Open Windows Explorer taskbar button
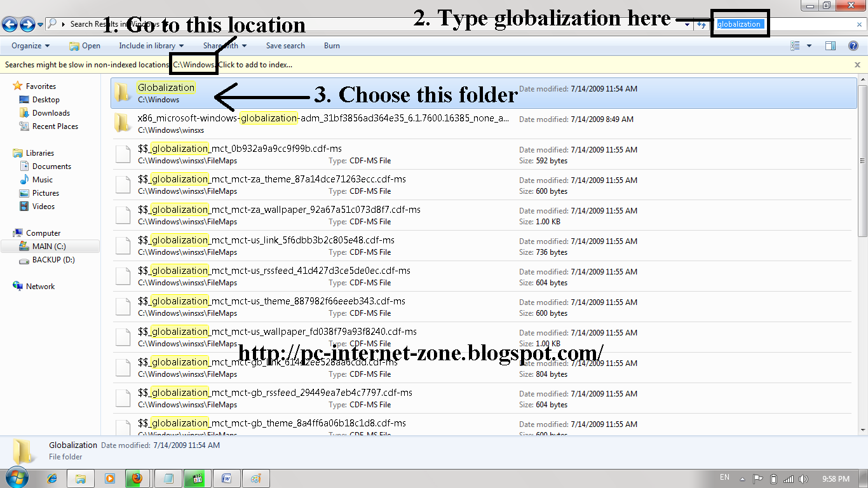Screen dimensions: 868x488 pos(81,478)
